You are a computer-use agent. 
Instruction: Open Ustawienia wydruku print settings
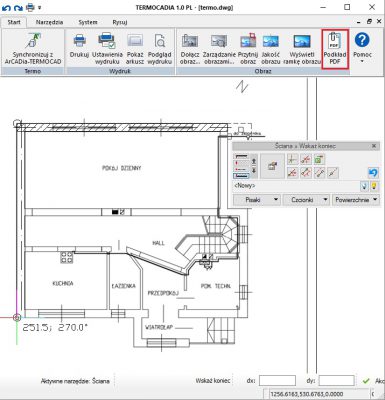(107, 49)
